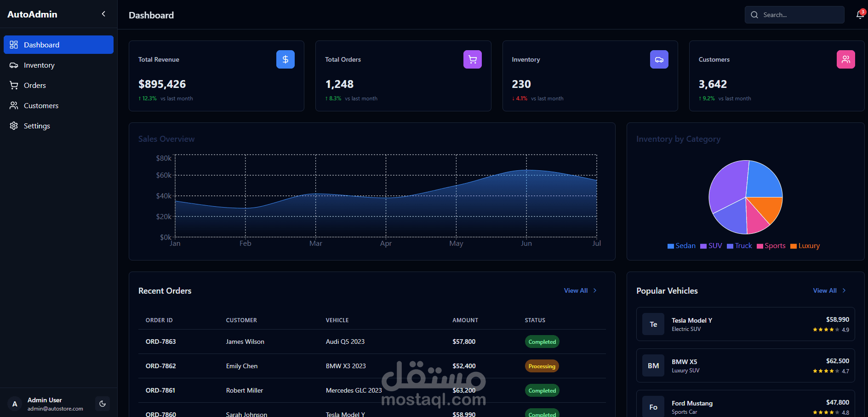Toggle dark mode with moon icon

(x=103, y=404)
